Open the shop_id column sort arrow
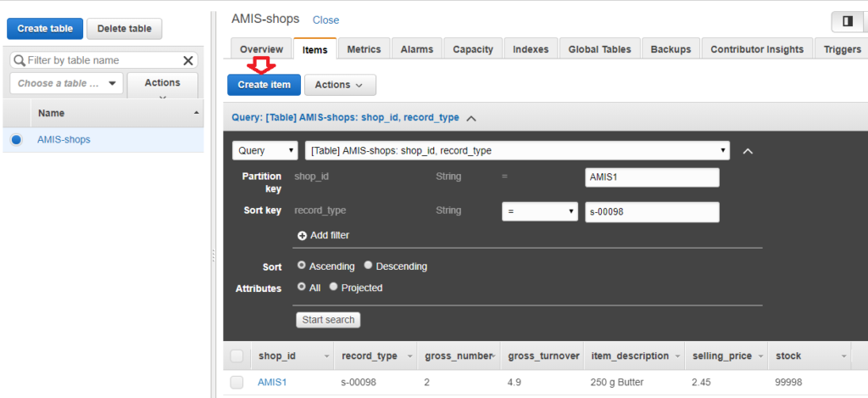 pos(325,356)
